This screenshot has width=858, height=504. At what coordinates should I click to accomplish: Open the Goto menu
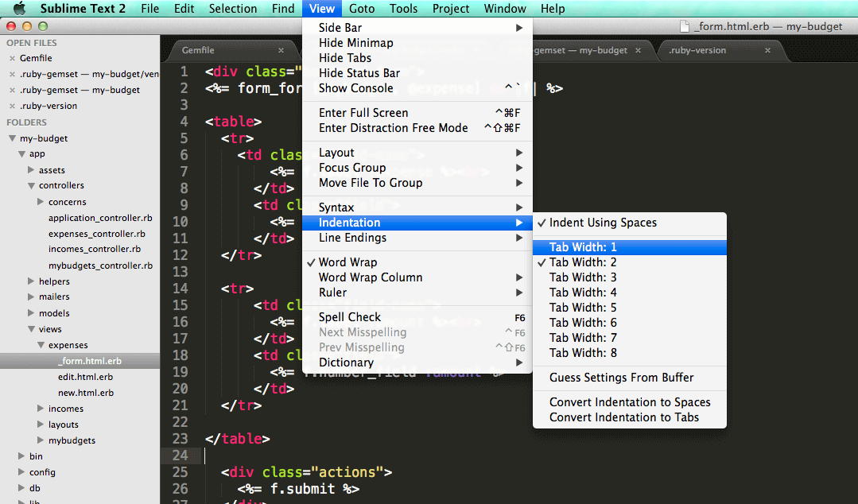362,9
